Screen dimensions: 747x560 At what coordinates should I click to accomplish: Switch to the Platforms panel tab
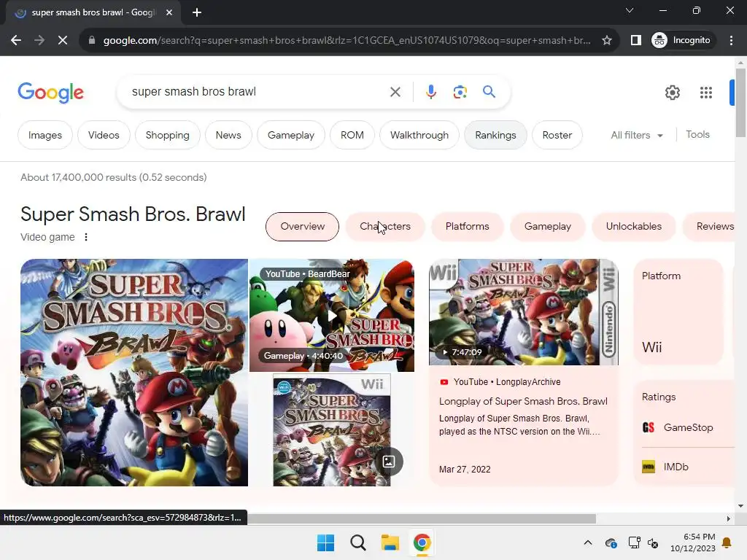click(x=468, y=227)
